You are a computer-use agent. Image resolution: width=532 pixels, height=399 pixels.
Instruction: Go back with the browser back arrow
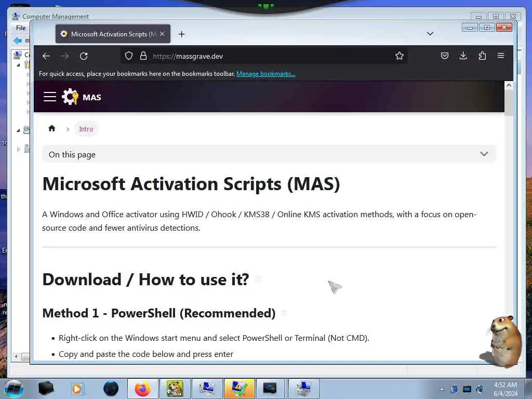(x=46, y=56)
